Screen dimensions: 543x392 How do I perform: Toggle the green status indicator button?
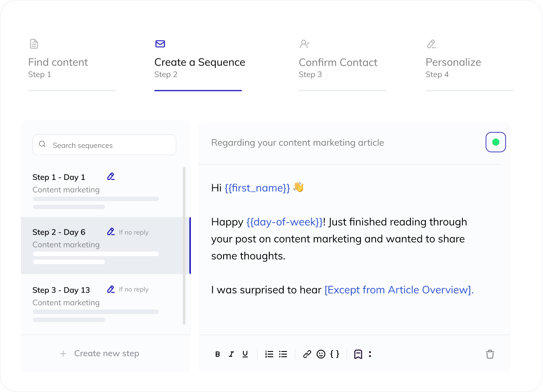496,142
